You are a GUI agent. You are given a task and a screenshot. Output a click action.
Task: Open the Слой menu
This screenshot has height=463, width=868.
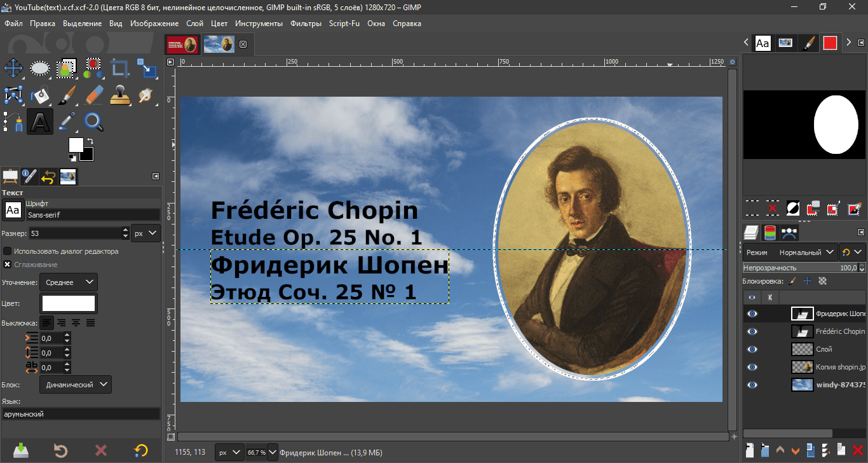click(x=195, y=24)
